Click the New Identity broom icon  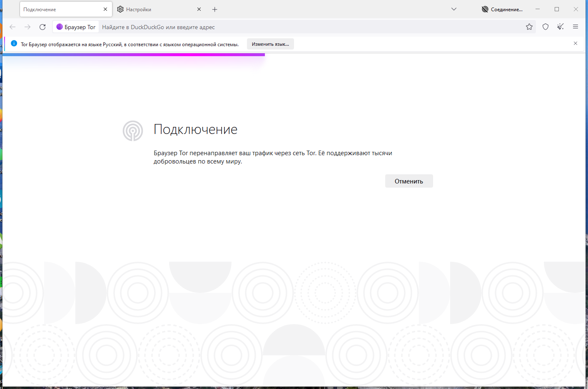561,27
